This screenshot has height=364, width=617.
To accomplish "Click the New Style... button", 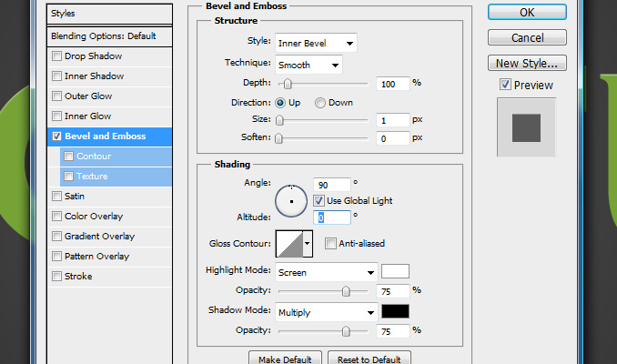I will point(527,63).
